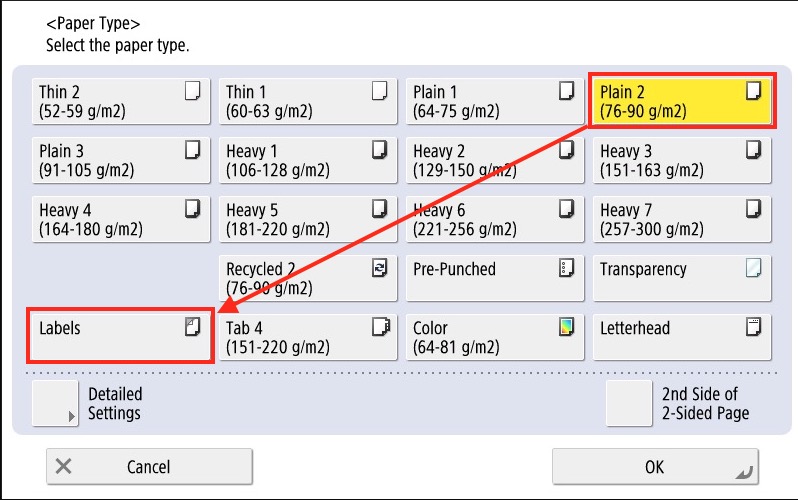Click the Tab 4 paper icon
The width and height of the screenshot is (798, 500).
pos(379,326)
